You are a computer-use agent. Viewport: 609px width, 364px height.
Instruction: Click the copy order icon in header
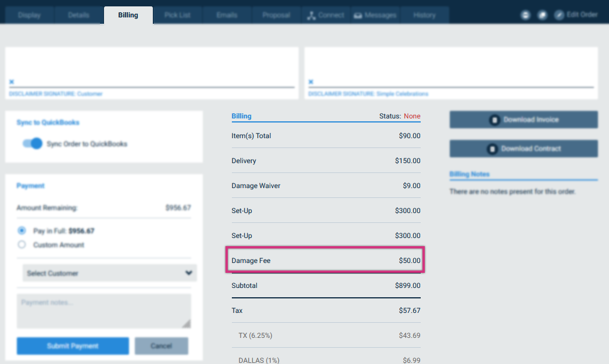[x=542, y=15]
